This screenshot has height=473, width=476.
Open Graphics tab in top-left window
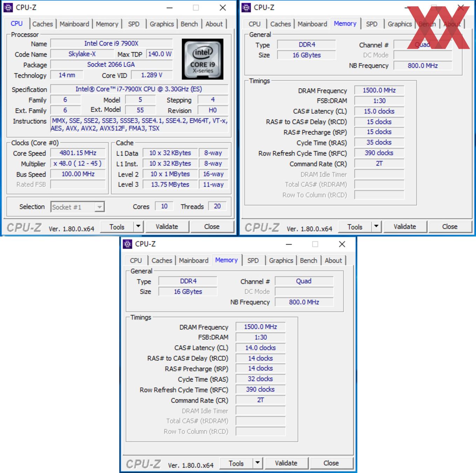[x=162, y=24]
